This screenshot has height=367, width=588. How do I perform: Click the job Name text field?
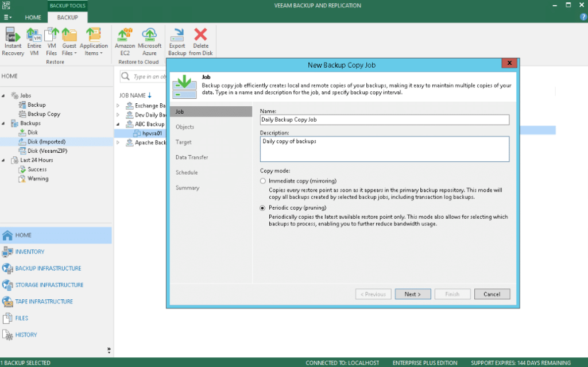pos(384,119)
